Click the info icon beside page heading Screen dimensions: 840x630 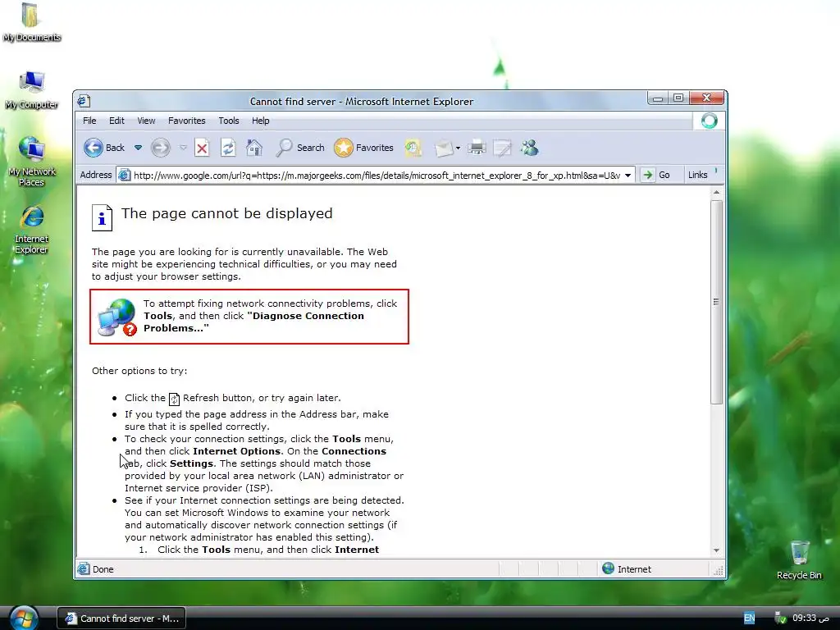(x=102, y=218)
